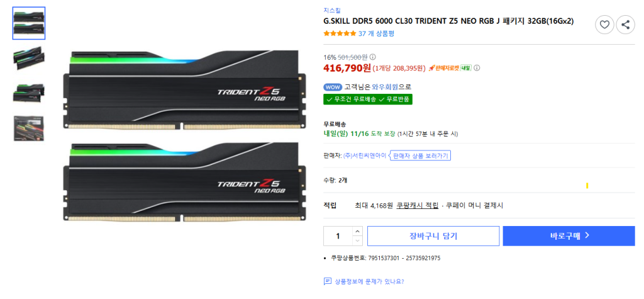
Task: Open the 쿠팡캐시 적립 link
Action: click(x=418, y=206)
